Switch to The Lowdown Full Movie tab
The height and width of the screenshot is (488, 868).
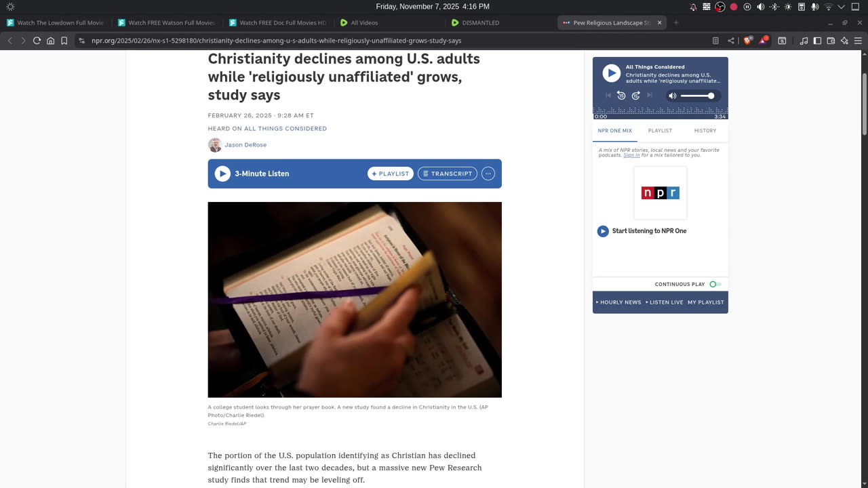pyautogui.click(x=56, y=22)
